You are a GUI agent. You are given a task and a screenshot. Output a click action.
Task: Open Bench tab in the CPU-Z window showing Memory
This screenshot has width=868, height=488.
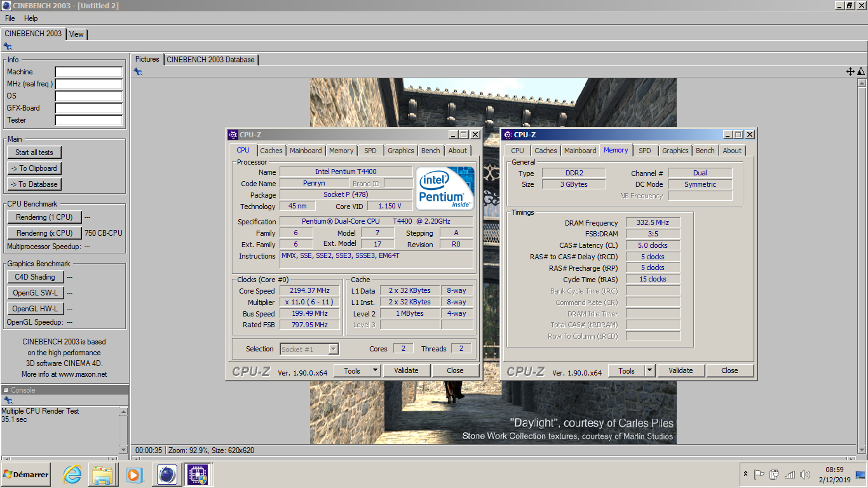pyautogui.click(x=705, y=151)
